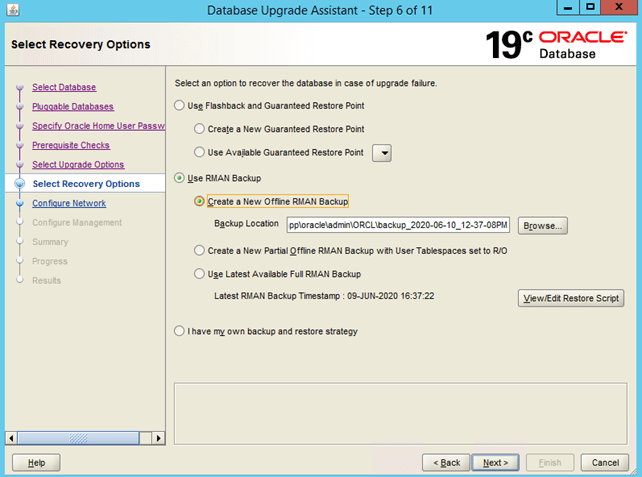The width and height of the screenshot is (642, 477).
Task: Proceed with the Next button
Action: pos(496,462)
